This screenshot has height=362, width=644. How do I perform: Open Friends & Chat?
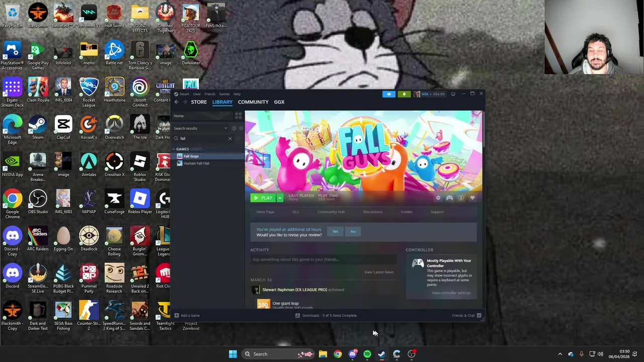[466, 316]
